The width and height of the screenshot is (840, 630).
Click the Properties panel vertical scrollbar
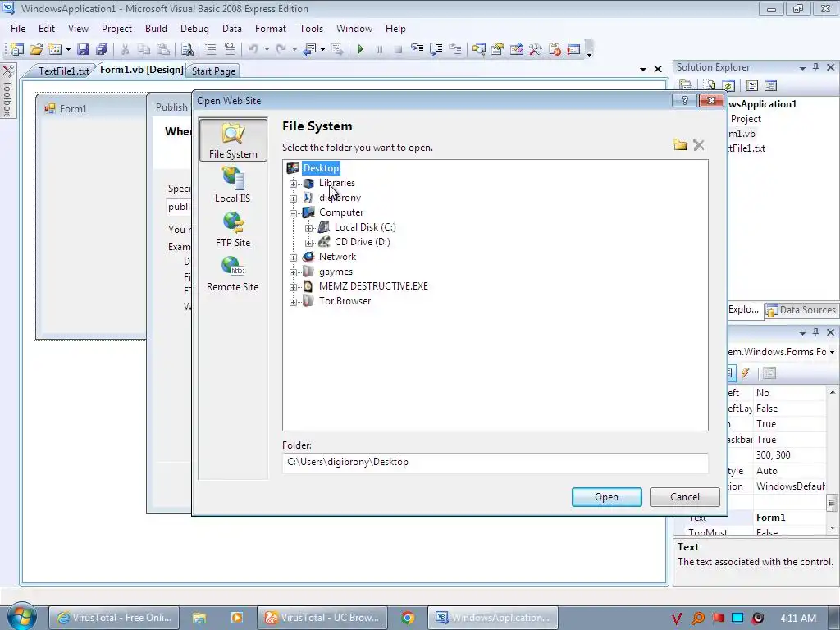832,459
